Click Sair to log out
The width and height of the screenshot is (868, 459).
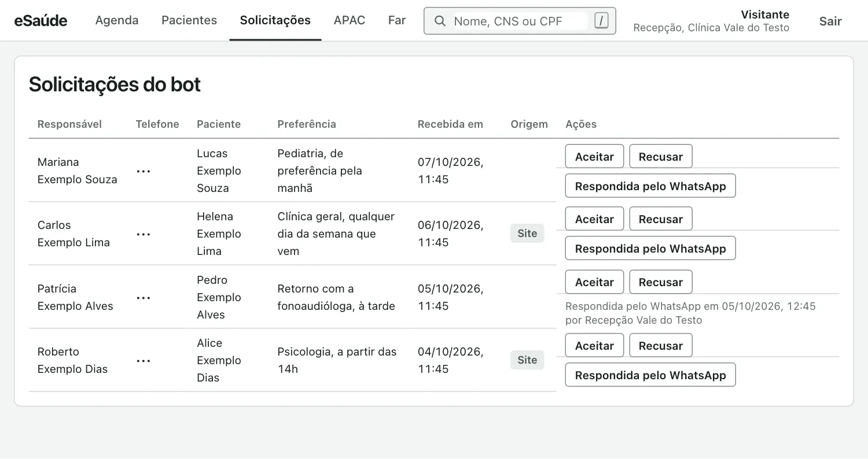830,21
